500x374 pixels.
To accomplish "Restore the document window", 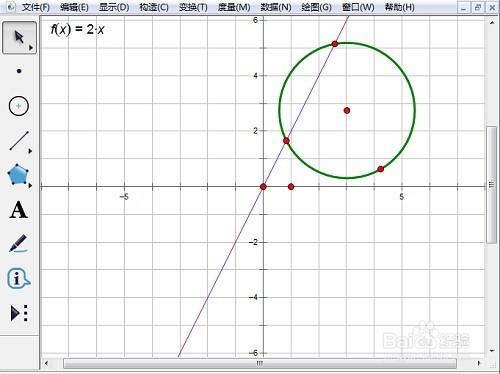I will point(478,8).
